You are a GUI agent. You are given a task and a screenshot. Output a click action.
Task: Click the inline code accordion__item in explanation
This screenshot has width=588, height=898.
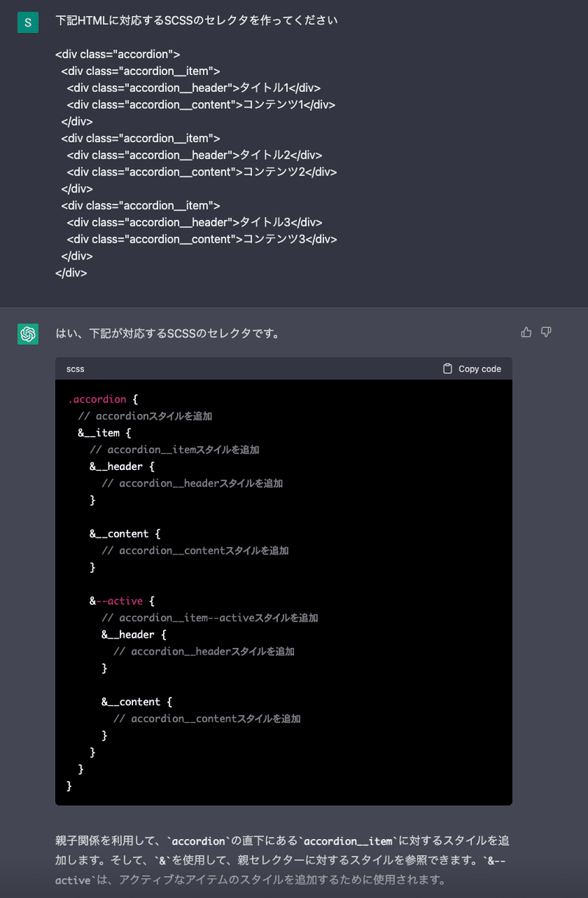(x=350, y=840)
